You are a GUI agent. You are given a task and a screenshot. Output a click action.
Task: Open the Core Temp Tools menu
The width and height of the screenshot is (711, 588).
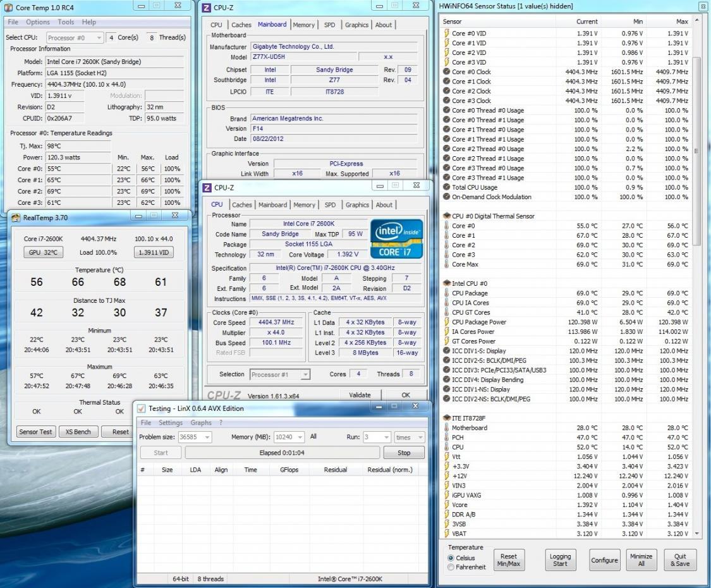[x=66, y=21]
